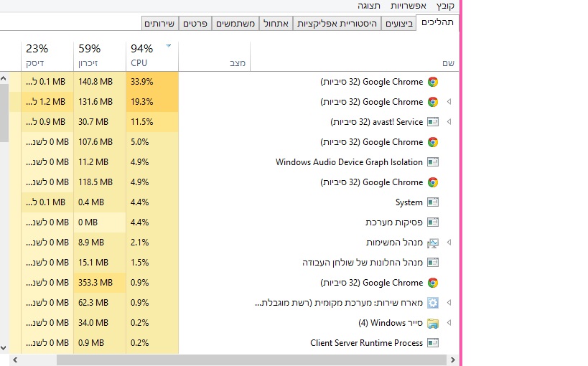Click the Chrome icon using 33.9% CPU

(x=432, y=82)
